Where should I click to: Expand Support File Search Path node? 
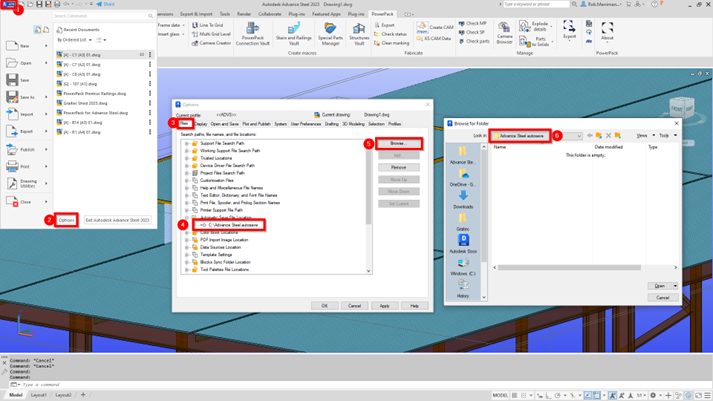click(x=186, y=143)
